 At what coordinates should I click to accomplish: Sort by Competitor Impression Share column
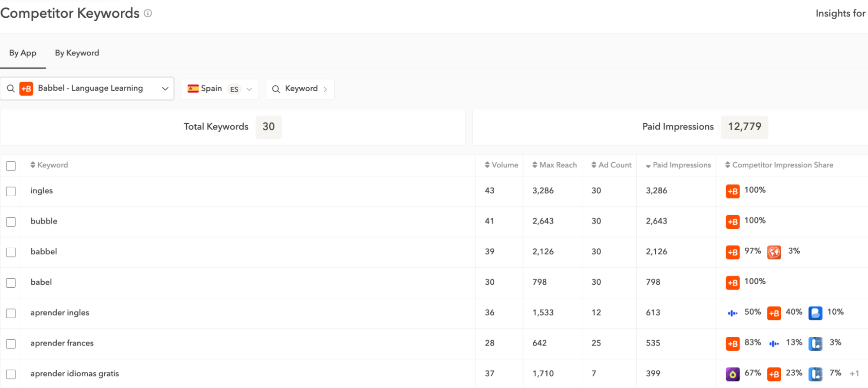click(779, 165)
